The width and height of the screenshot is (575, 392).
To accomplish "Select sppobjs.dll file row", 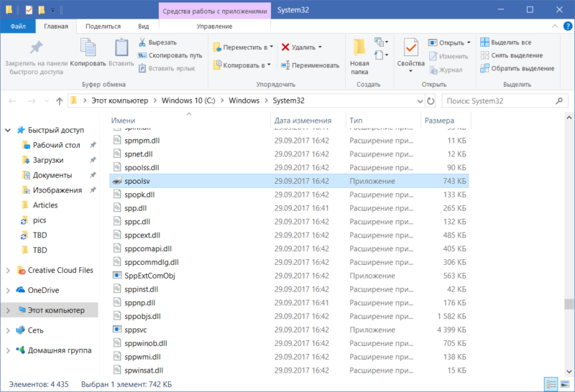I will [289, 316].
